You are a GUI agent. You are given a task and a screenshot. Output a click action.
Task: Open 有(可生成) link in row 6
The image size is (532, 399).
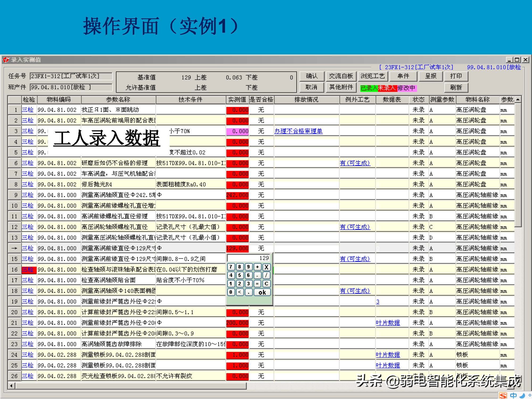pyautogui.click(x=355, y=163)
